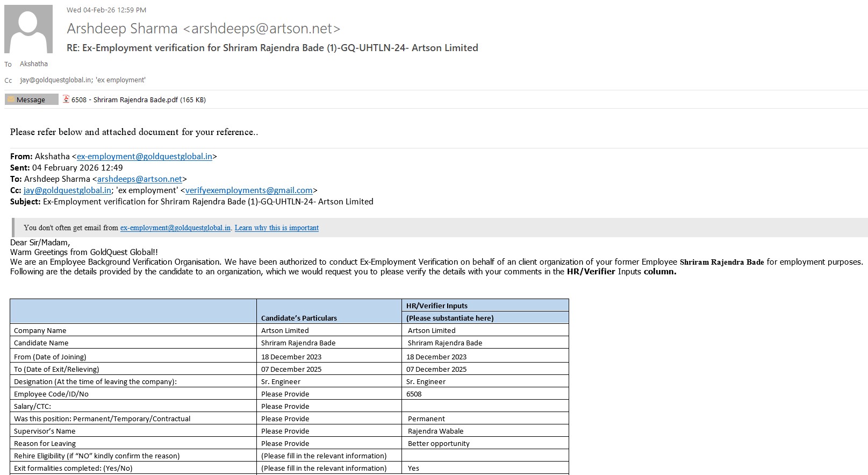Image resolution: width=868 pixels, height=475 pixels.
Task: Click the empty Salary/CTC HR input cell
Action: 484,406
